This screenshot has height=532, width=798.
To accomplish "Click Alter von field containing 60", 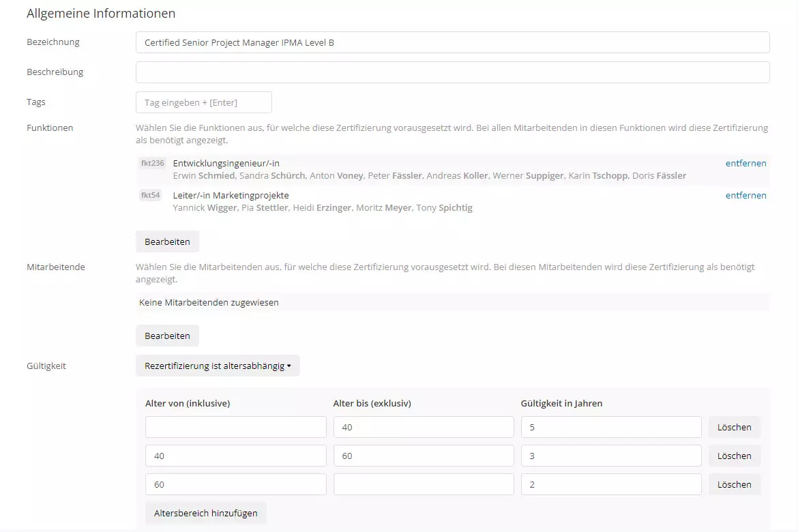I will click(x=235, y=485).
